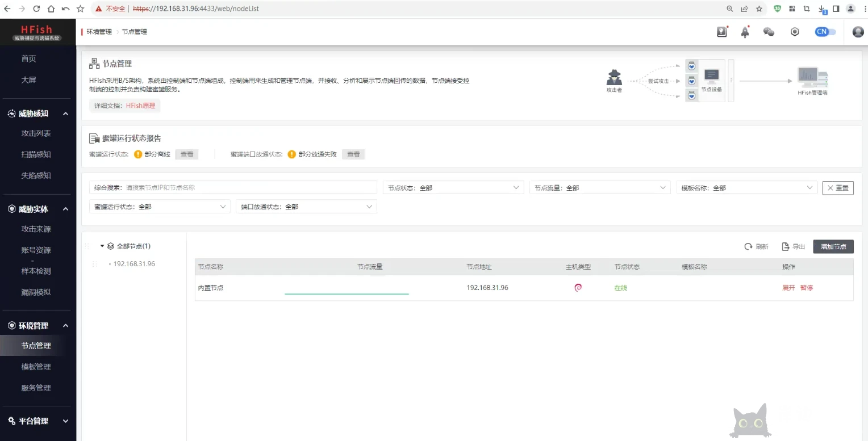Open the WeChat community icon

click(769, 32)
